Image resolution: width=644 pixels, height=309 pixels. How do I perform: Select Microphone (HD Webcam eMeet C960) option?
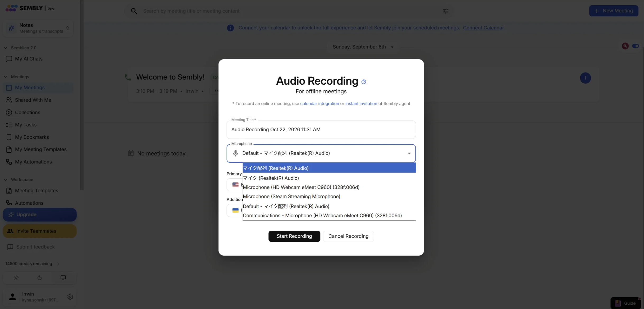(329, 187)
